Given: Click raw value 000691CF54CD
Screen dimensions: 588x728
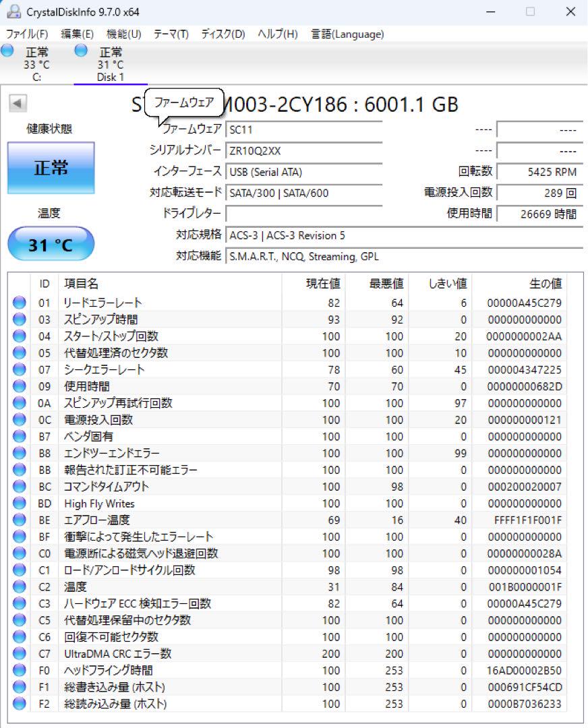Looking at the screenshot, I should click(525, 687).
